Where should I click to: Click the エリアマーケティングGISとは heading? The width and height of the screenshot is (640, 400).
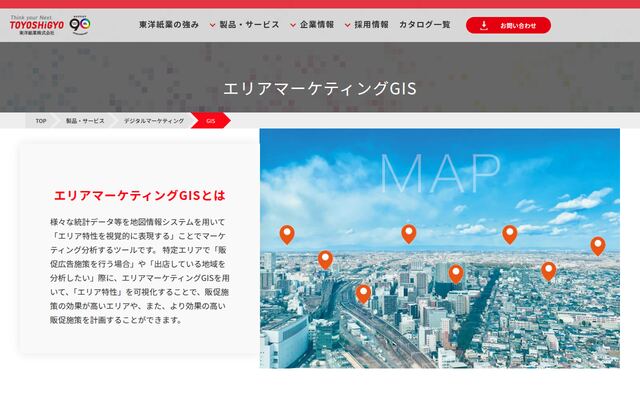[140, 196]
